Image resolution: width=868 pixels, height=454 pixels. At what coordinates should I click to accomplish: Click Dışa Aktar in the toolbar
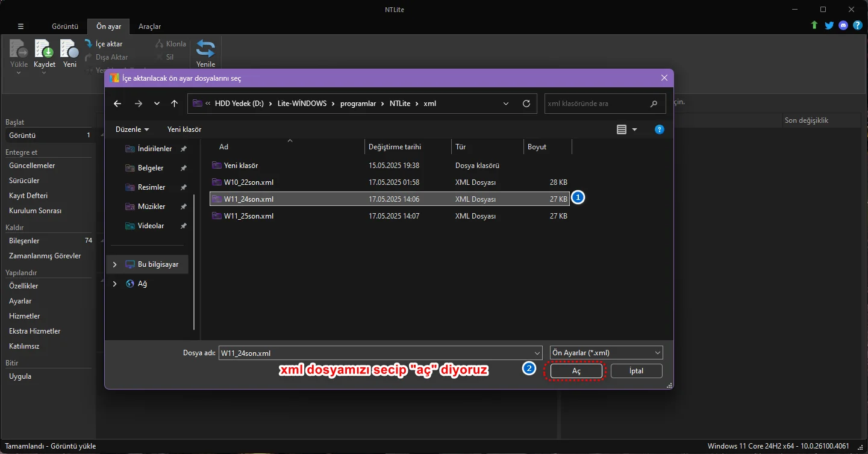(106, 57)
